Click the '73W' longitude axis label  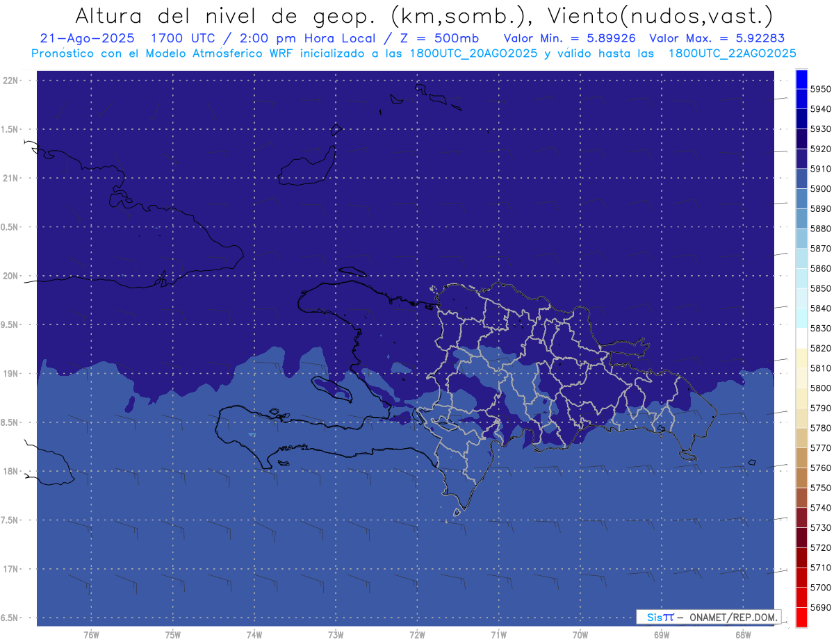(336, 634)
